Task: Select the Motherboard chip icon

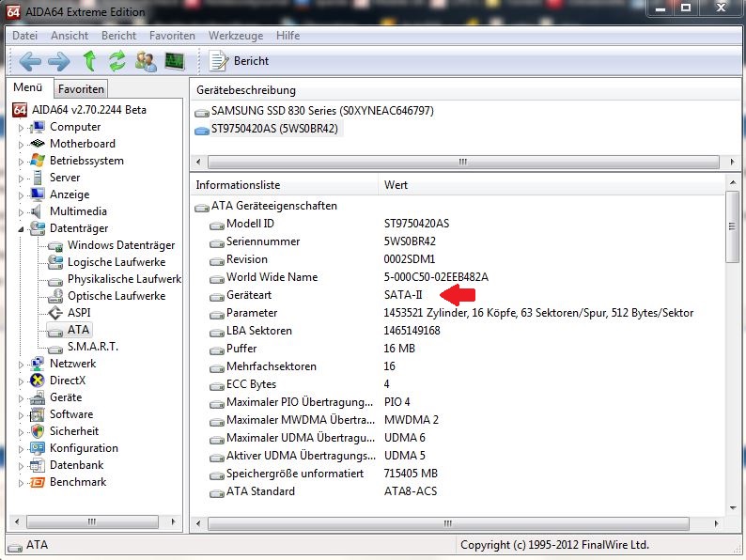Action: (37, 144)
